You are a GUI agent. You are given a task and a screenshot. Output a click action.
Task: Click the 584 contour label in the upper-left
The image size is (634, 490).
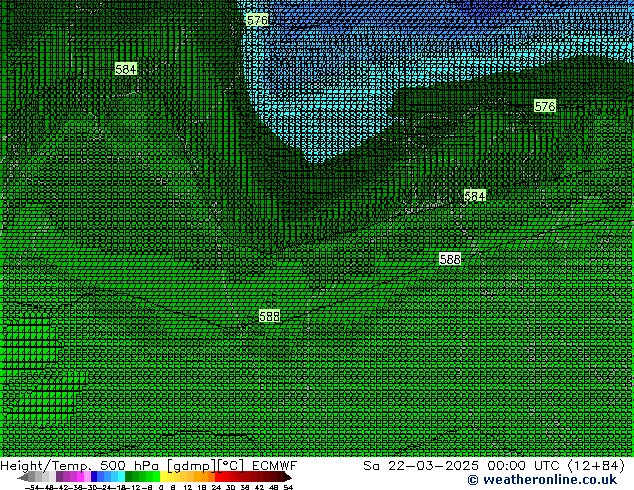126,69
